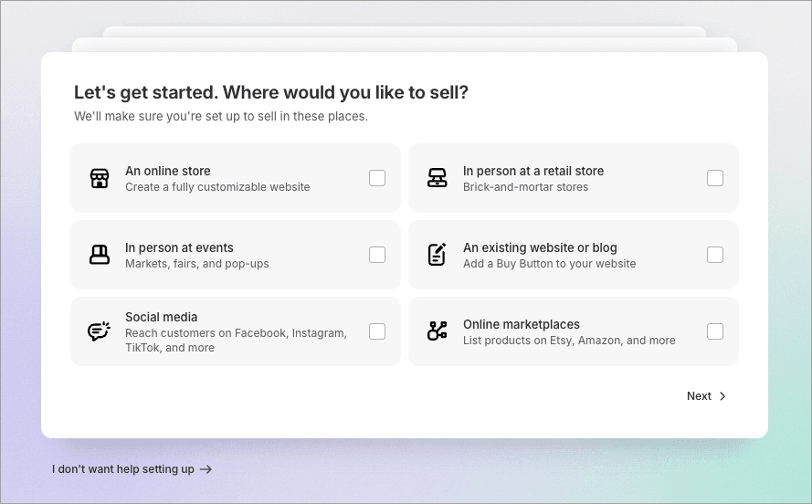Check the In person at a retail store box

pyautogui.click(x=715, y=178)
